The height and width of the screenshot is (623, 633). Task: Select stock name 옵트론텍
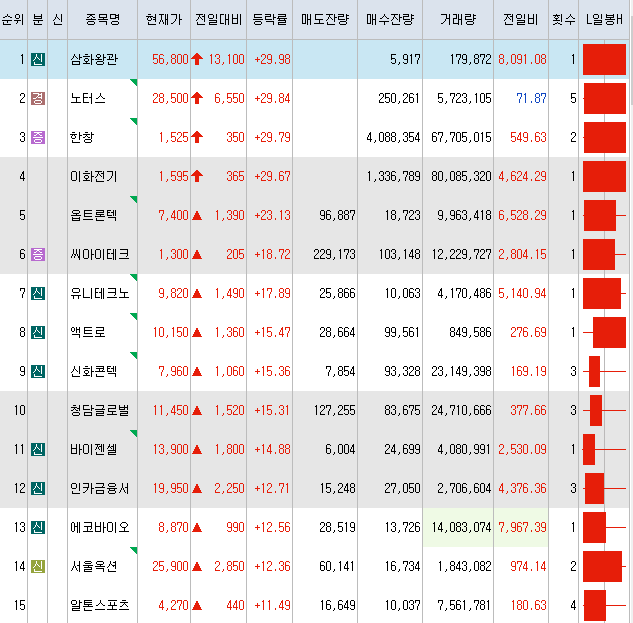94,216
